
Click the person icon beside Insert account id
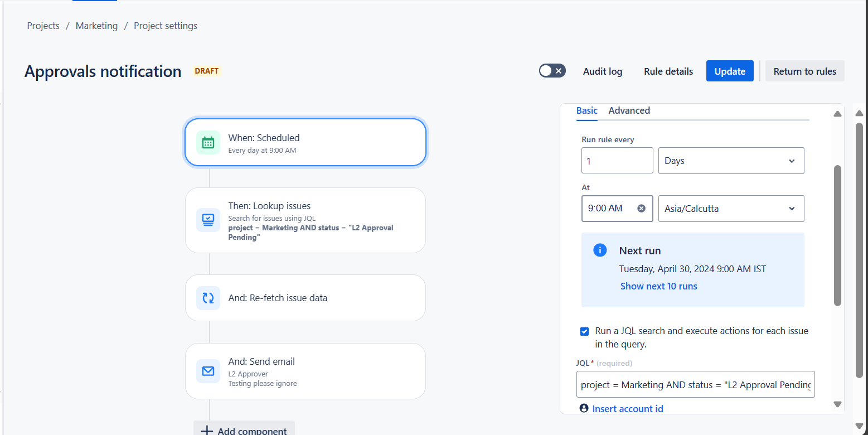584,408
